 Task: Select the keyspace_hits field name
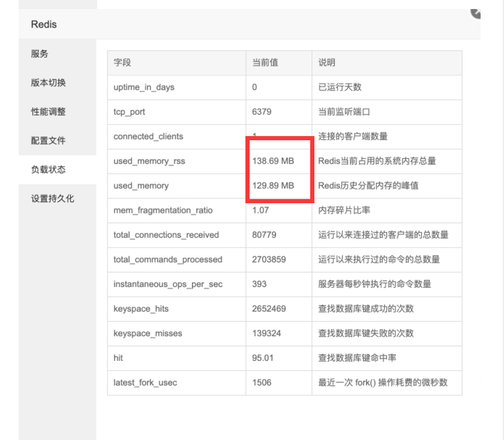[x=141, y=309]
